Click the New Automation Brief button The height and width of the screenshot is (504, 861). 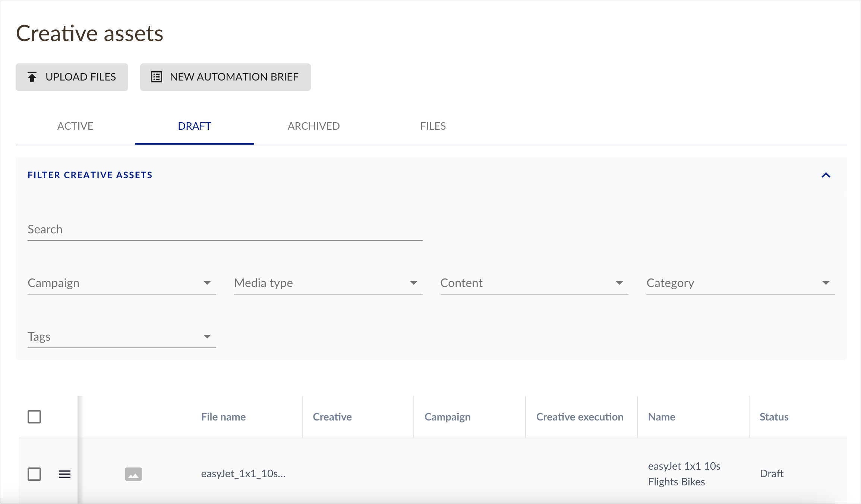225,77
